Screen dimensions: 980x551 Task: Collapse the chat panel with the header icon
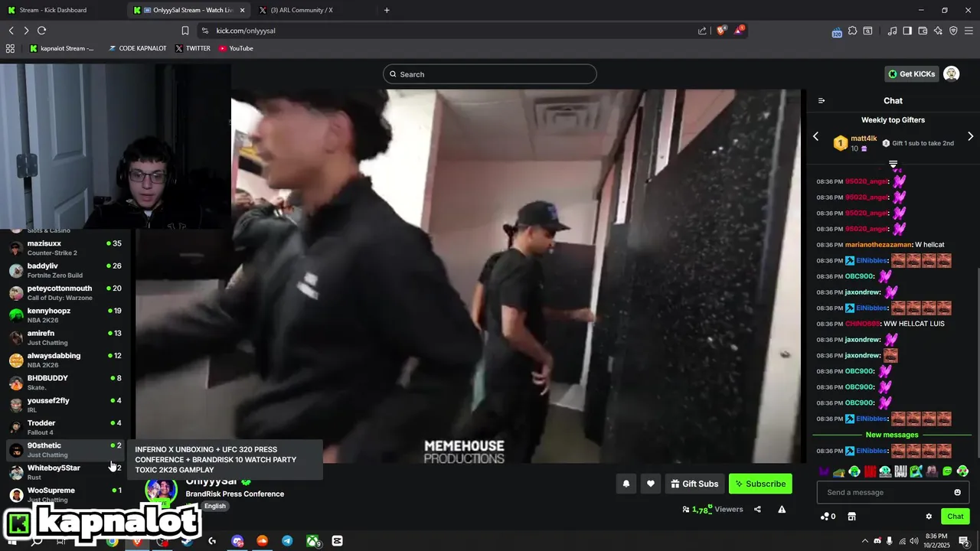coord(822,101)
